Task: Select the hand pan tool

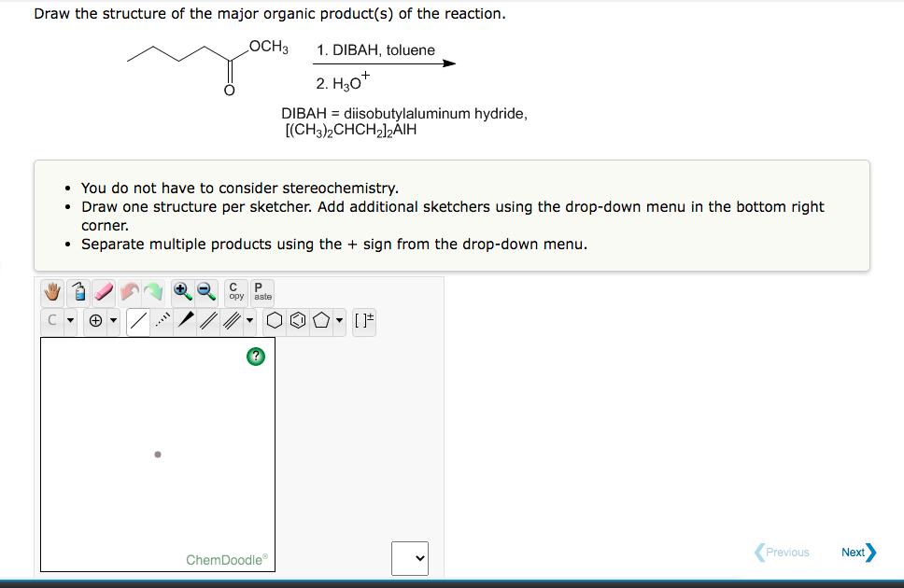Action: (52, 291)
